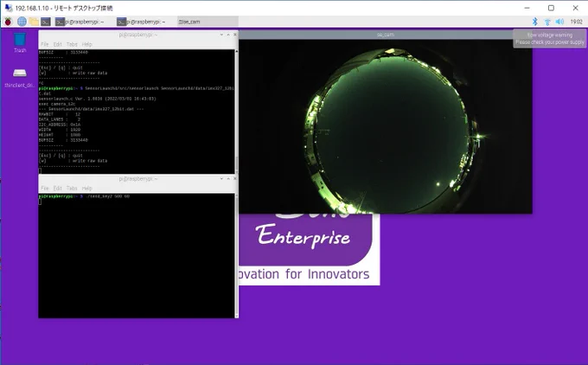Screen dimensions: 588x365
Task: Maximize the send_key2 terminal window
Action: click(228, 178)
